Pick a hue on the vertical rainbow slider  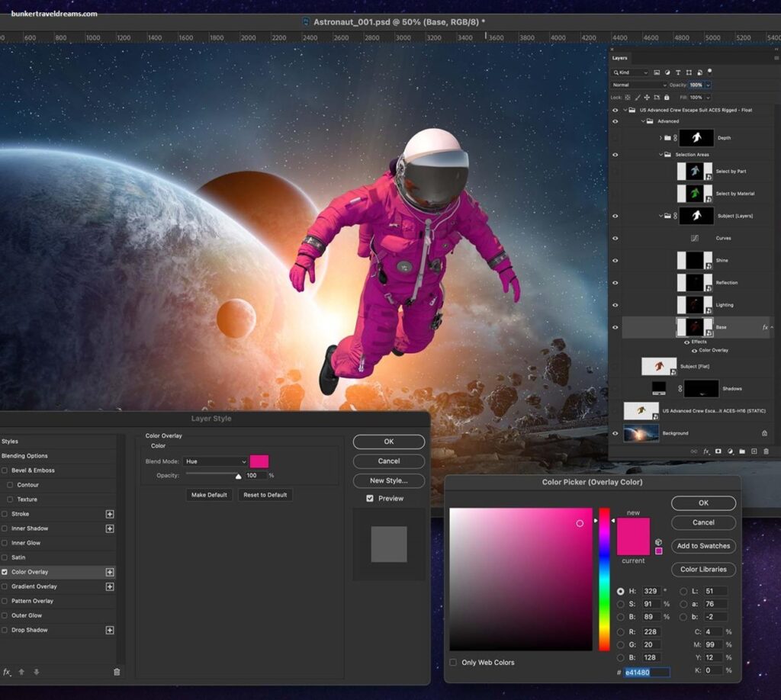click(603, 572)
